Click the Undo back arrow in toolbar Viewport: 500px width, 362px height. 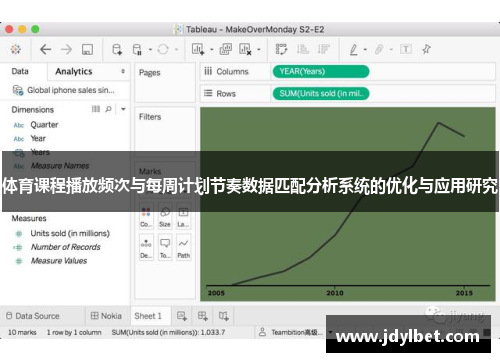(x=45, y=49)
